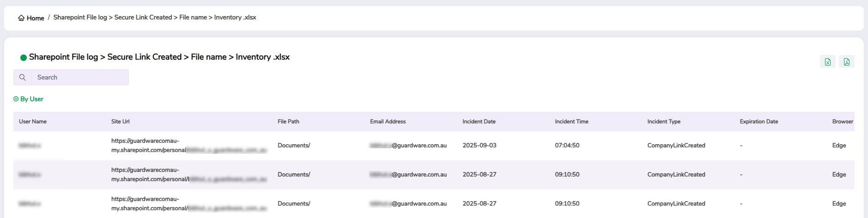868x218 pixels.
Task: Sort by Email Address column header
Action: tap(388, 121)
